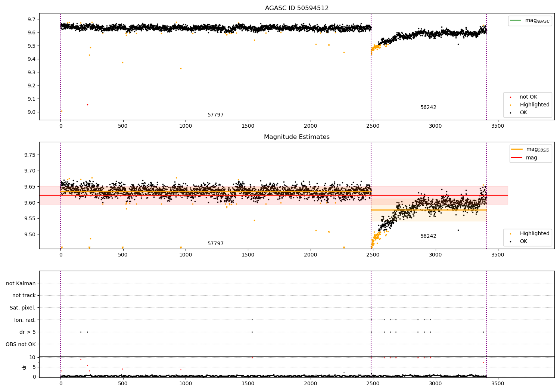This screenshot has width=560, height=392.
Task: Select 'OK' in the Magnitude Estimates legend
Action: click(523, 242)
